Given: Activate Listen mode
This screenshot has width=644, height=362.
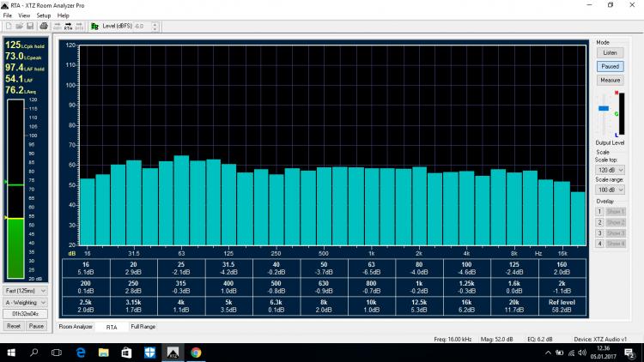Looking at the screenshot, I should [610, 53].
